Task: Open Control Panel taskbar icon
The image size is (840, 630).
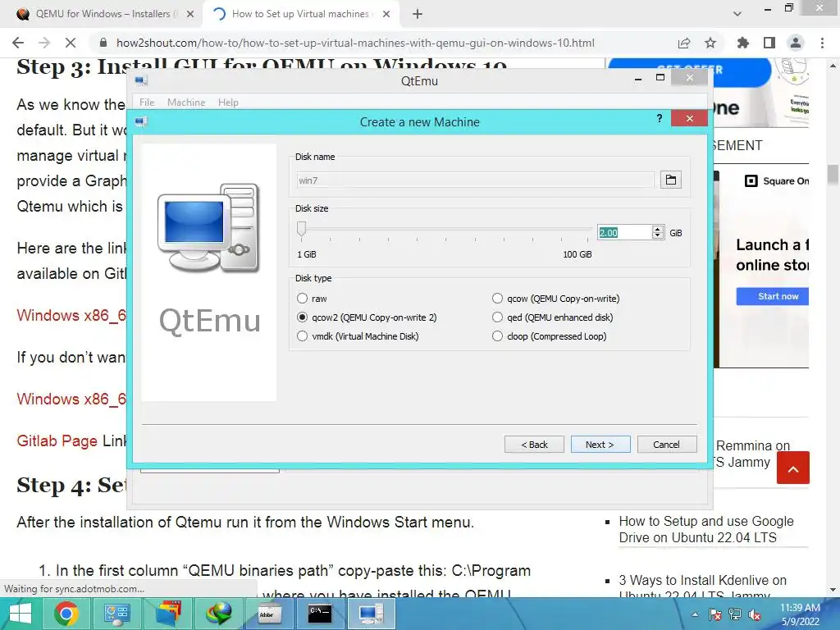Action: tap(116, 614)
